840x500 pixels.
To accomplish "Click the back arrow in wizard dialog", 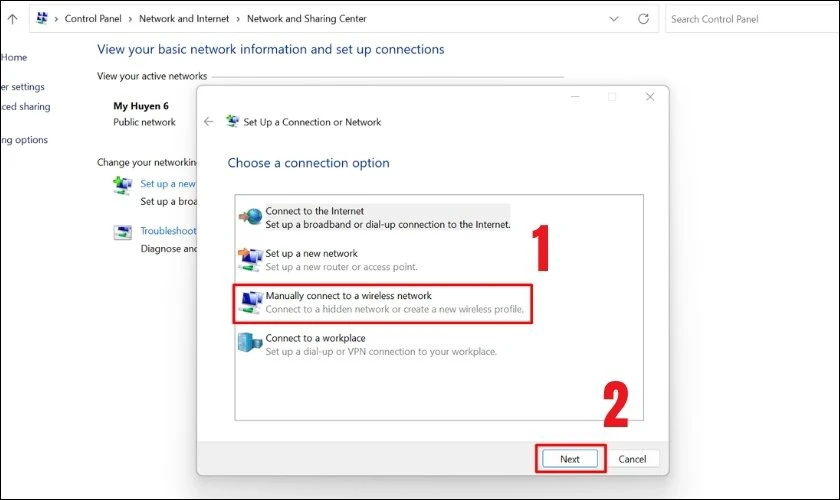I will click(208, 122).
